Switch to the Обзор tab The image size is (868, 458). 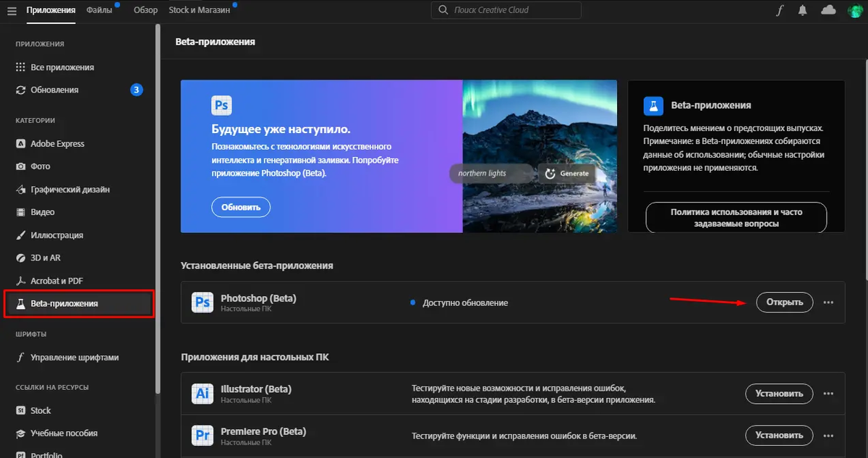pyautogui.click(x=145, y=10)
